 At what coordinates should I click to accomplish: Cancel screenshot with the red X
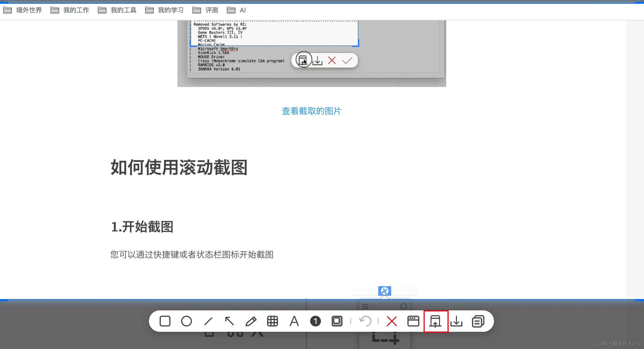tap(392, 321)
